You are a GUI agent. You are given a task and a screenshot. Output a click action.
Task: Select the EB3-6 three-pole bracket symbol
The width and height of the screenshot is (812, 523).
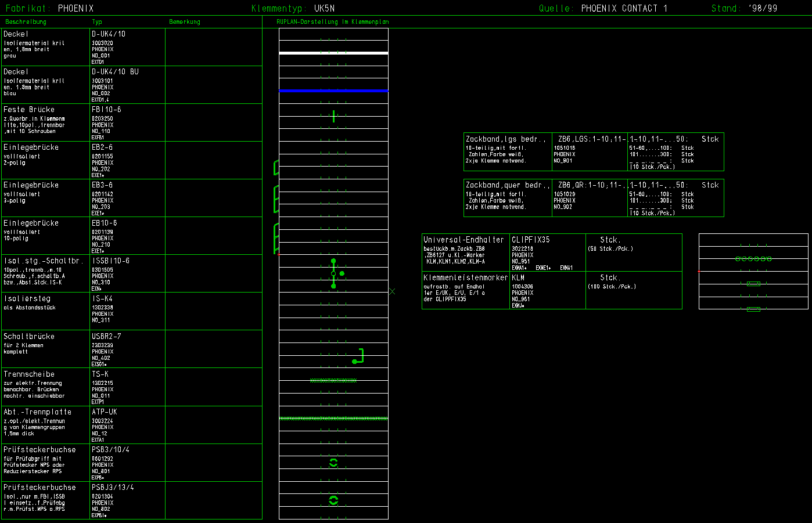point(276,199)
